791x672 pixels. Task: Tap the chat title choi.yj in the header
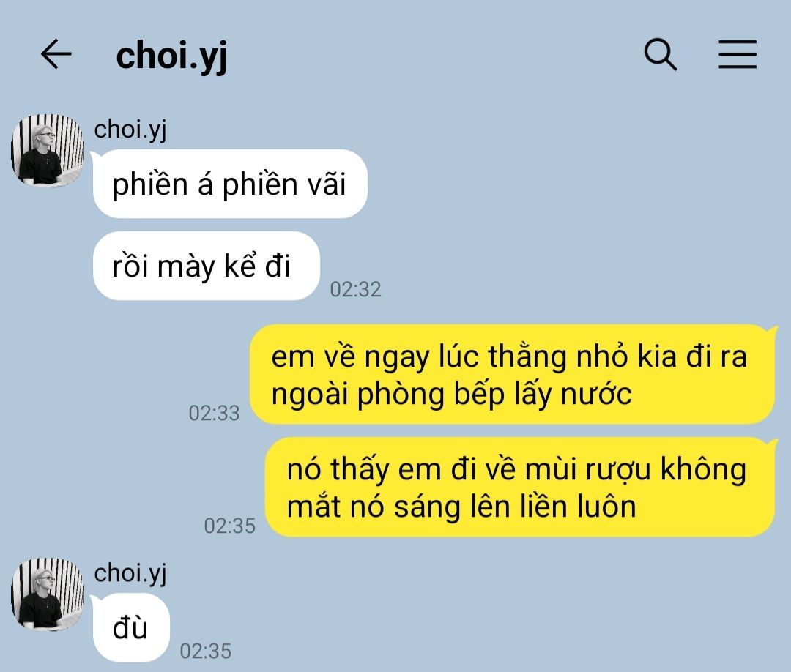pos(171,56)
